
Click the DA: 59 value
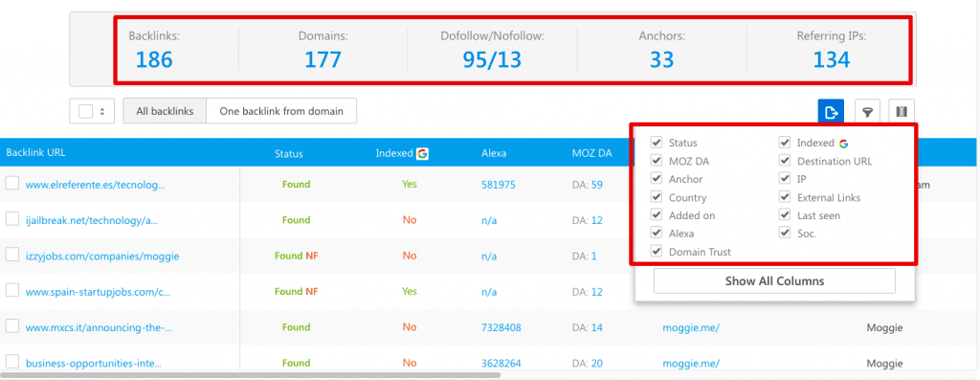[588, 185]
